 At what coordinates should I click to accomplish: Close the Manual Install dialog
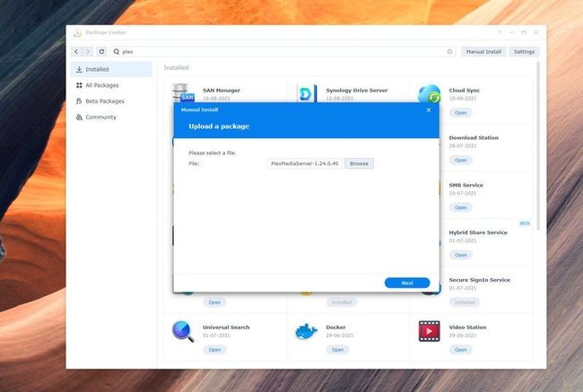[429, 109]
